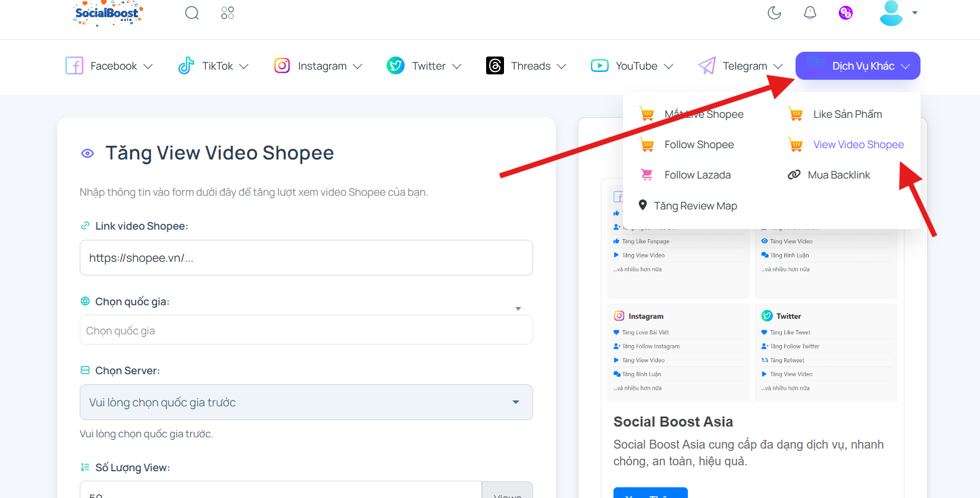
Task: Click the Like Sản Phẩm cart icon
Action: (x=796, y=114)
